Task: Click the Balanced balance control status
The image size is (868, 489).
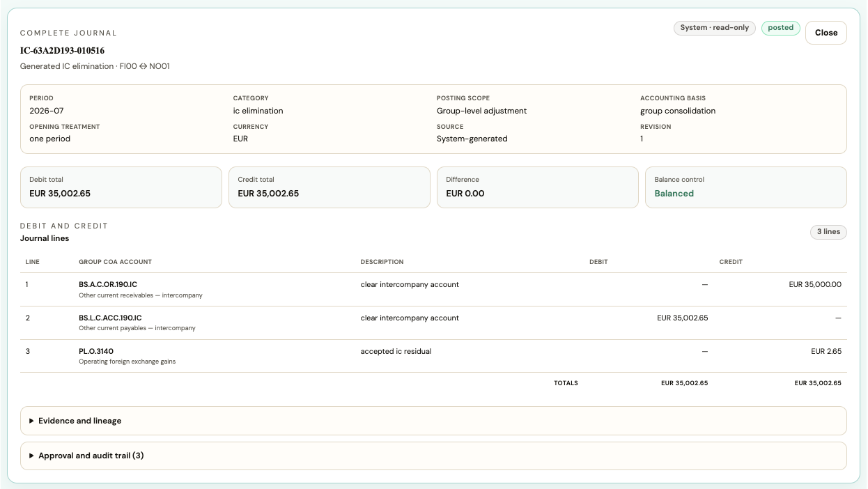Action: pyautogui.click(x=674, y=194)
